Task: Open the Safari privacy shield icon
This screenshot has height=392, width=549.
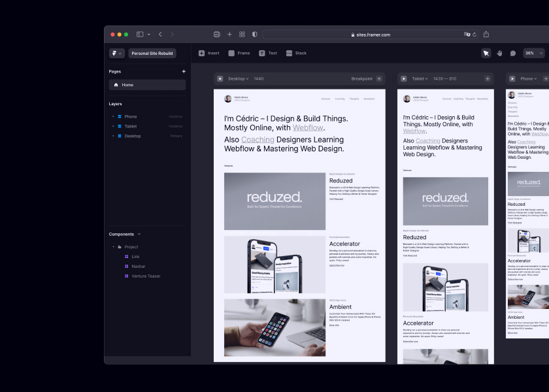Action: point(254,34)
